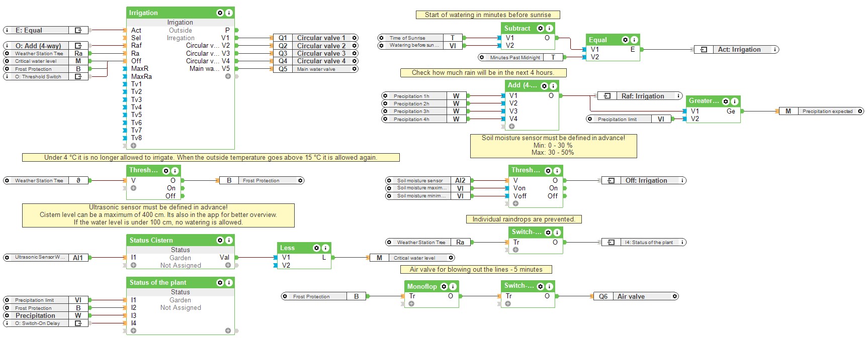
Task: Click info icon on Status of the plant
Action: (229, 282)
